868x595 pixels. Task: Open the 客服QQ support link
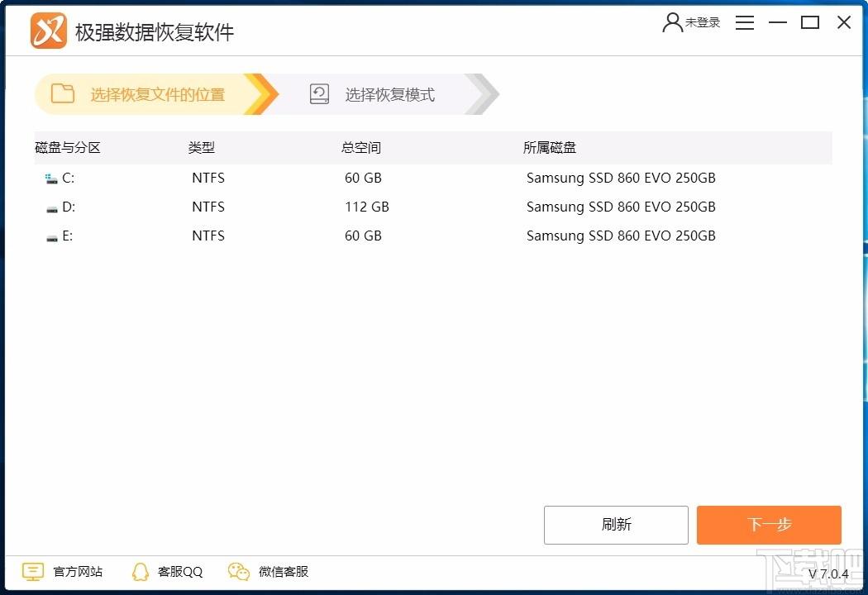click(x=180, y=572)
